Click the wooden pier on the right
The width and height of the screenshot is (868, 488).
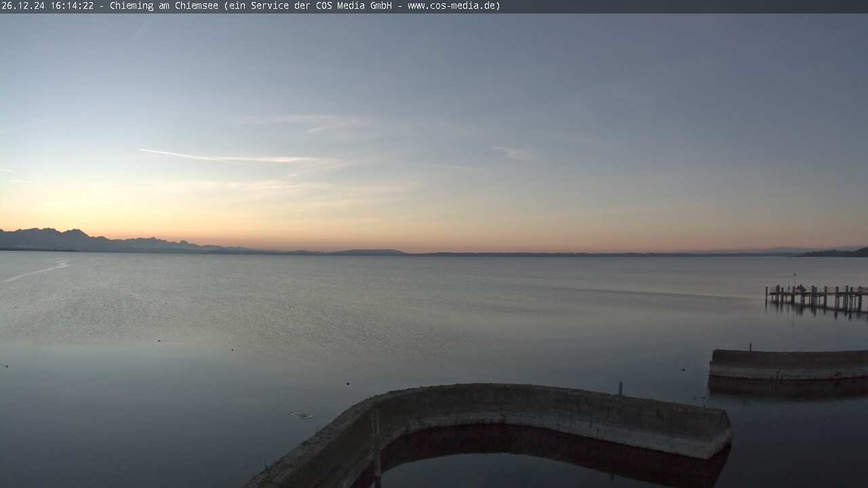tap(816, 296)
